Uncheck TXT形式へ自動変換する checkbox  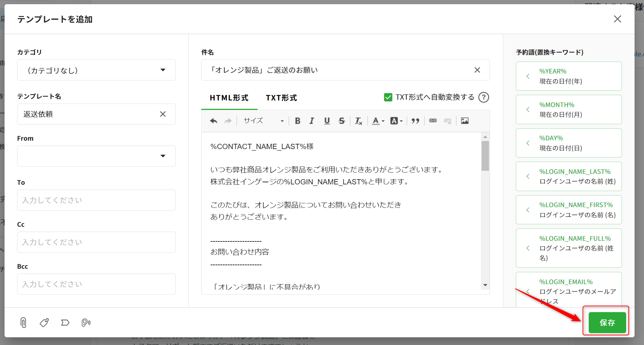click(x=388, y=97)
